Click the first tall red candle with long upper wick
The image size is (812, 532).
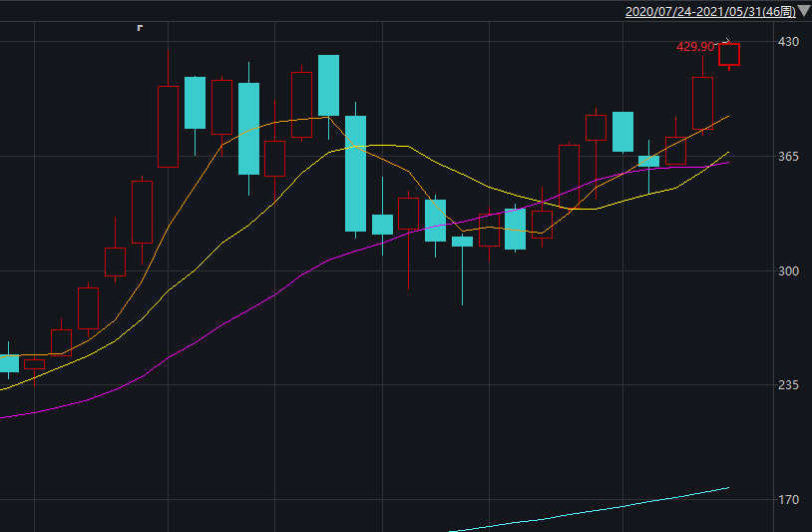168,126
